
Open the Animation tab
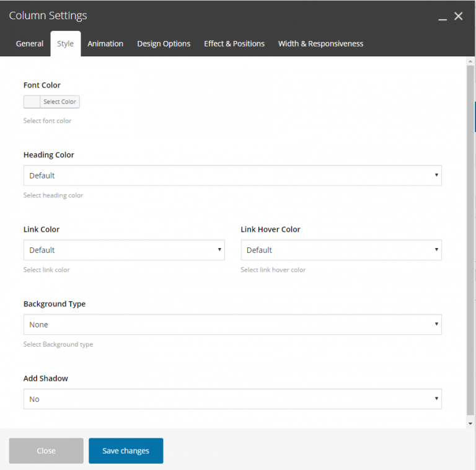point(105,43)
